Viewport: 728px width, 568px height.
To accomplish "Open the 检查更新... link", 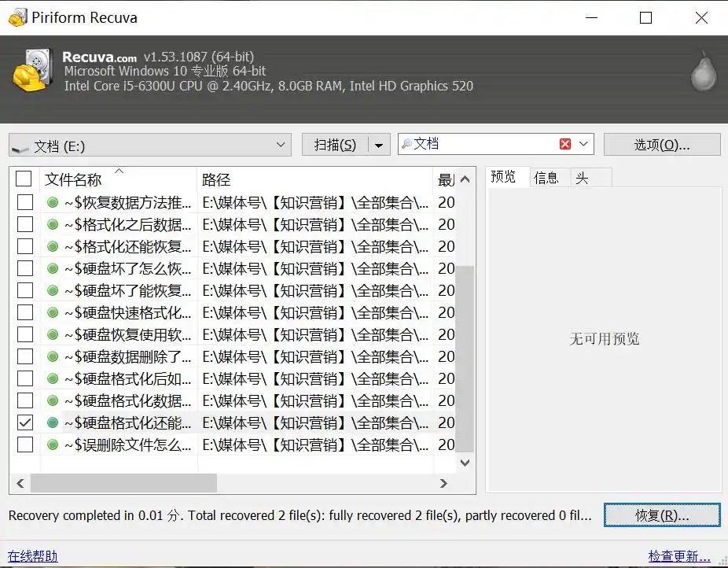I will point(679,556).
